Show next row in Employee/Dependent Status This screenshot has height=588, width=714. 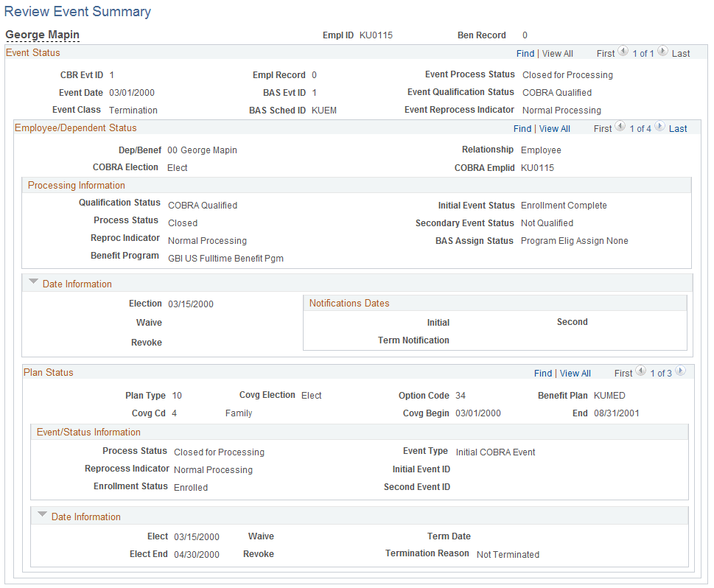(x=659, y=127)
